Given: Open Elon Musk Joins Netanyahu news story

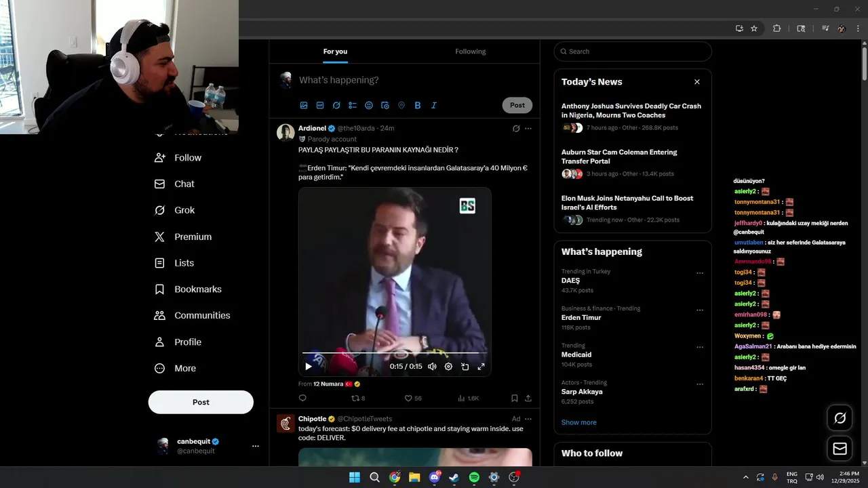Looking at the screenshot, I should 633,209.
